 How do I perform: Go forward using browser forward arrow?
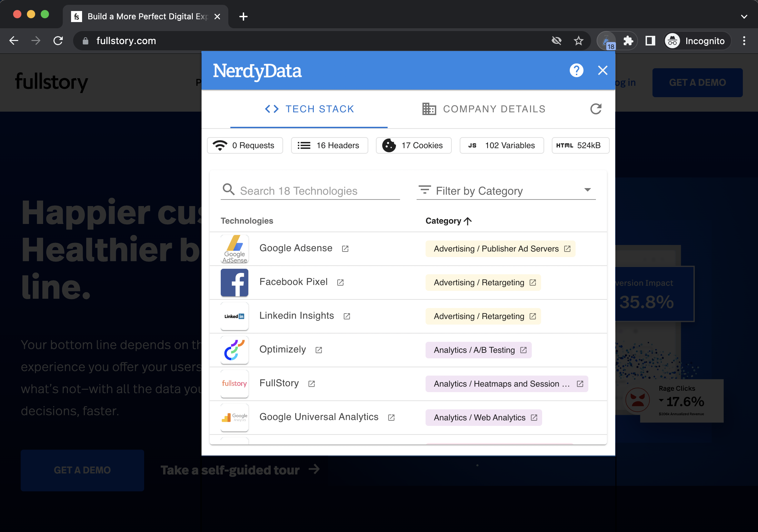[x=36, y=41]
